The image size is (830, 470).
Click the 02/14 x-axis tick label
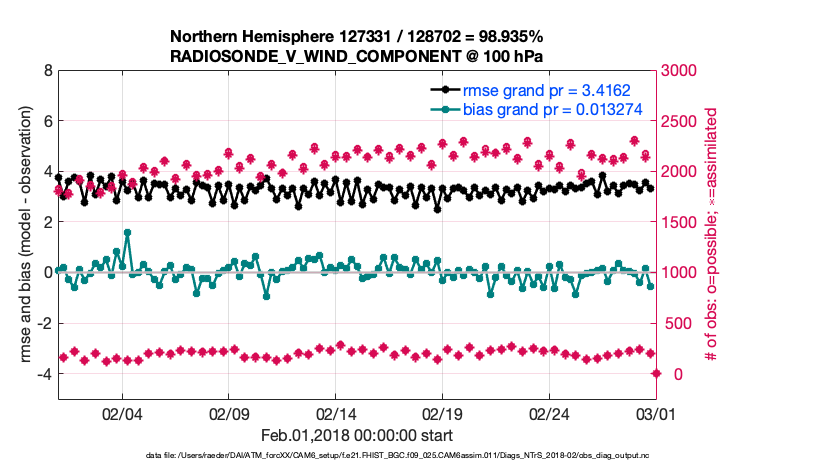tap(336, 413)
